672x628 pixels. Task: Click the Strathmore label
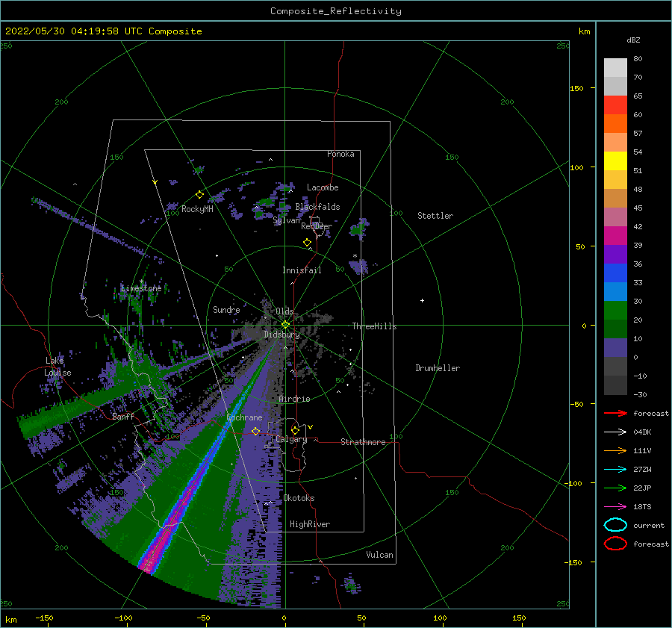(363, 442)
